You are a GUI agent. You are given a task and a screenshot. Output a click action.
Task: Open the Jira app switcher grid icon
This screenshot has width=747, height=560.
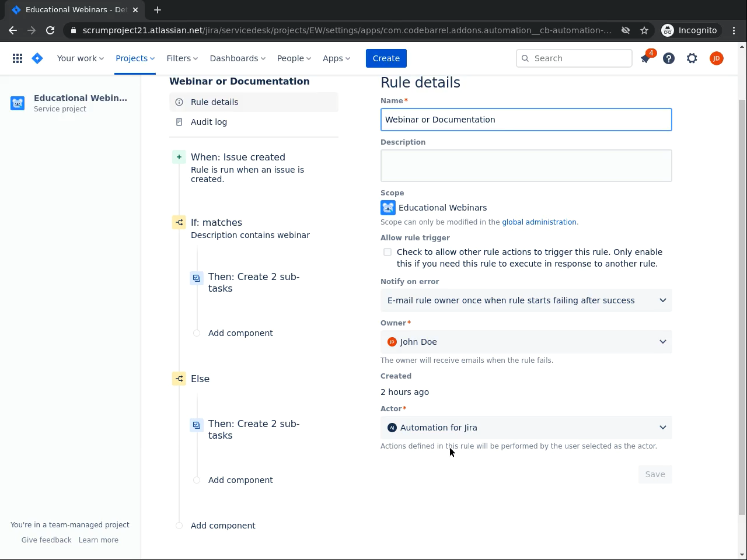click(18, 58)
